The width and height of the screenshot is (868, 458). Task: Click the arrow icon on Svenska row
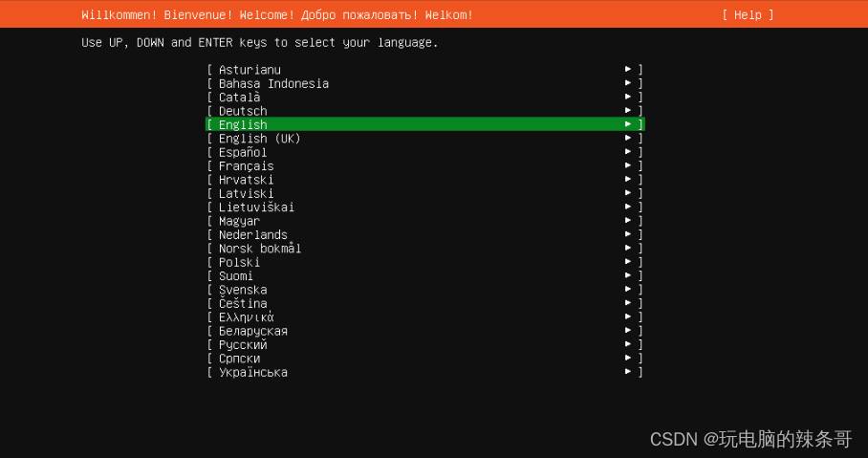(x=628, y=290)
